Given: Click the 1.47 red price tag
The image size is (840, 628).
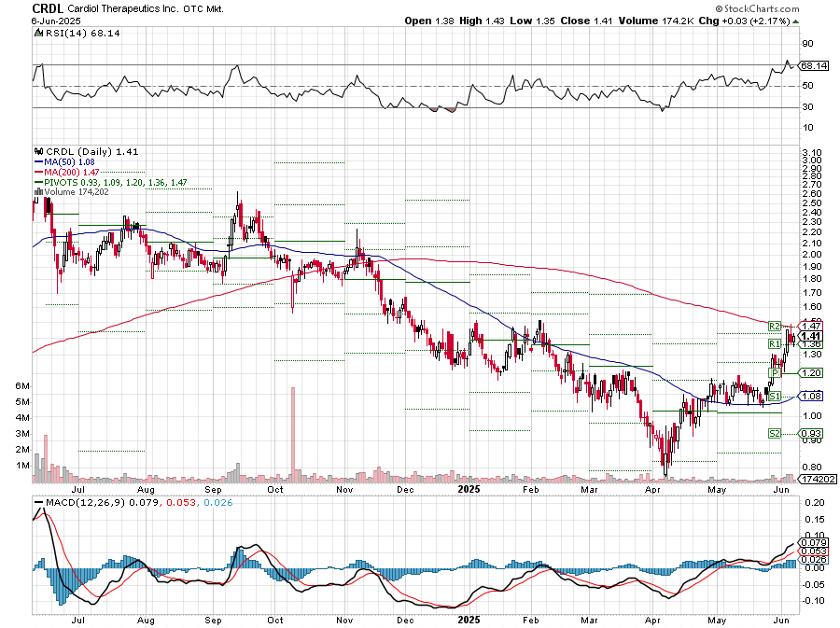Looking at the screenshot, I should [x=812, y=326].
